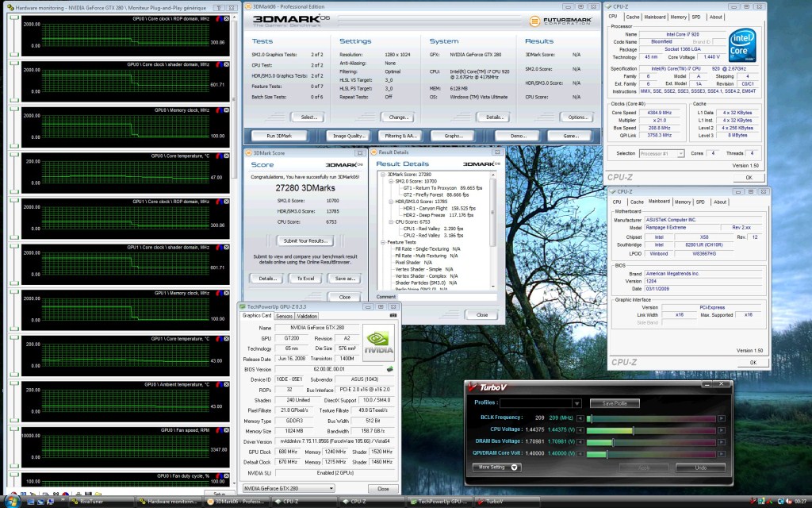The image size is (812, 508).
Task: Increase CPU Voltage with right arrow
Action: (x=721, y=429)
